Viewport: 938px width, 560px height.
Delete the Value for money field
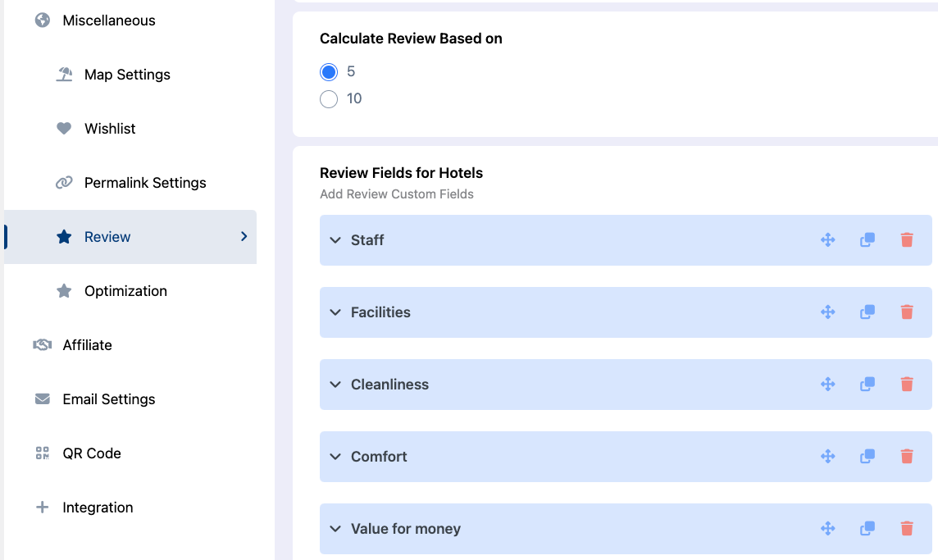[906, 528]
